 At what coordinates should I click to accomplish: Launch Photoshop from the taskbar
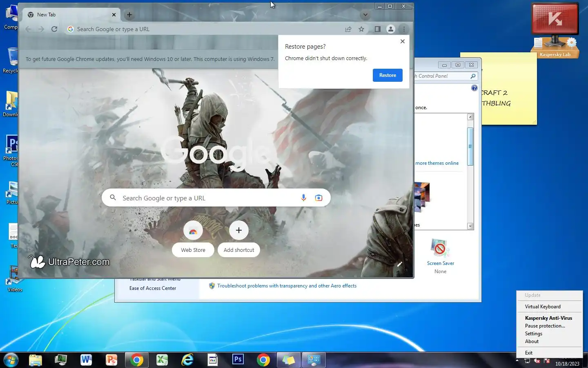(238, 360)
